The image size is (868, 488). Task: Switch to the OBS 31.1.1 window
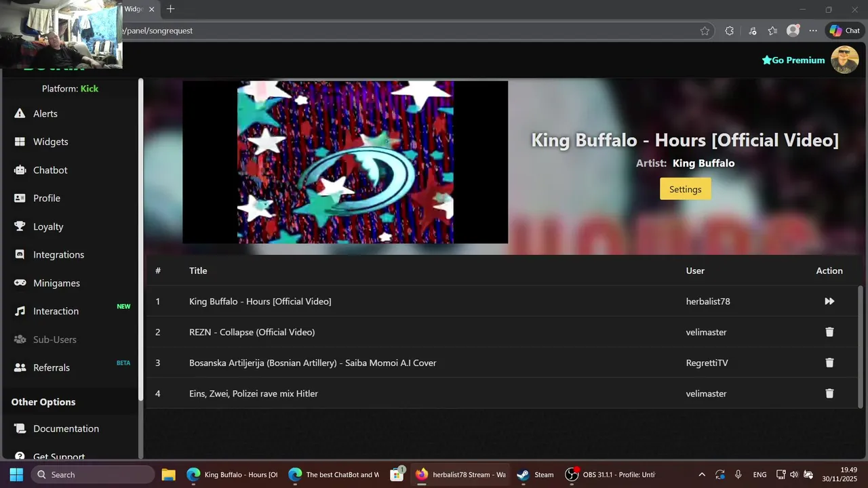[610, 474]
